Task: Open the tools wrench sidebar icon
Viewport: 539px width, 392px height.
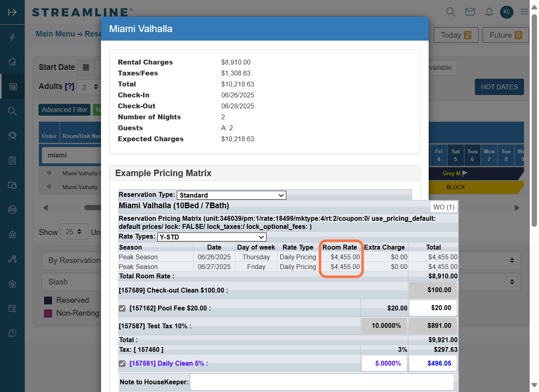Action: [x=12, y=259]
